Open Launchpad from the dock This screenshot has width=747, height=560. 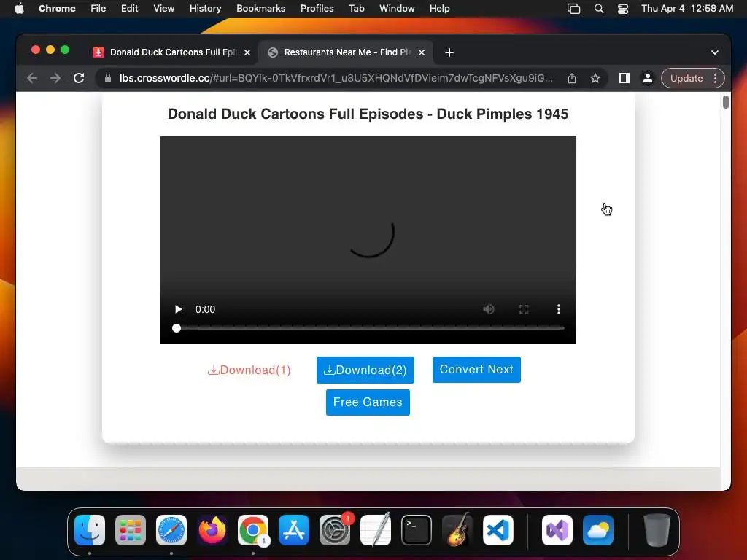pos(131,530)
